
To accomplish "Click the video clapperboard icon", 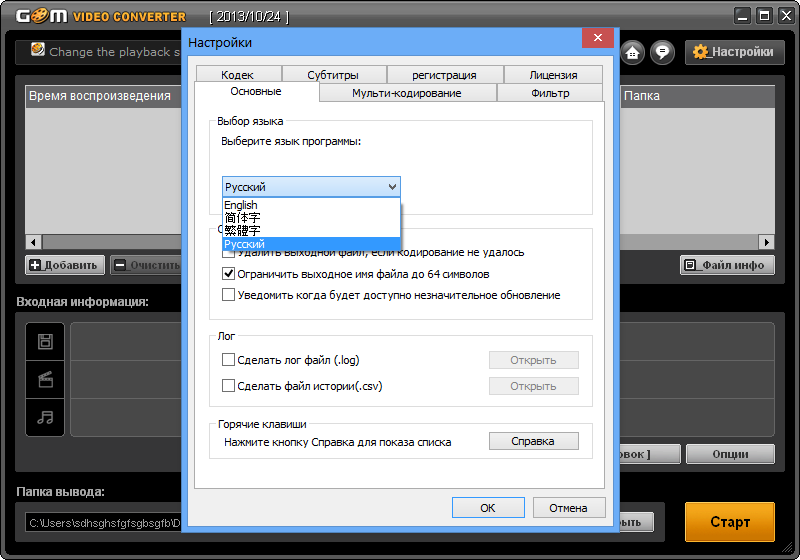I will (x=45, y=380).
